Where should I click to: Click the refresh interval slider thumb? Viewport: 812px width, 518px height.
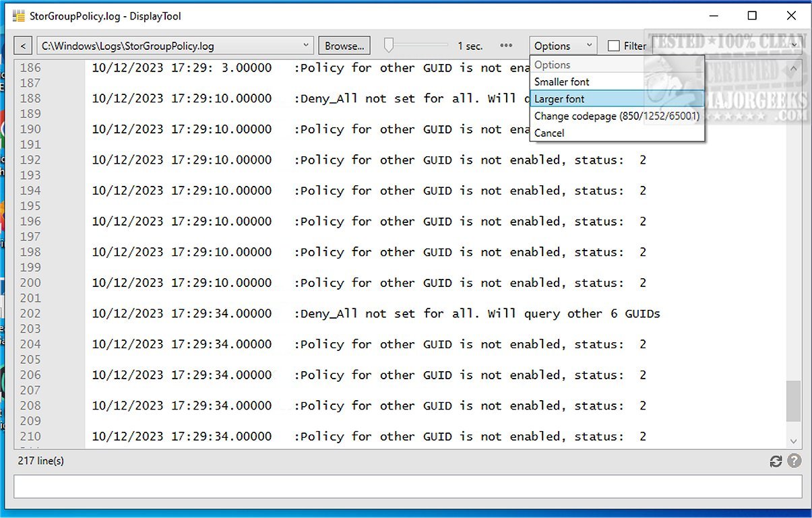click(x=389, y=45)
